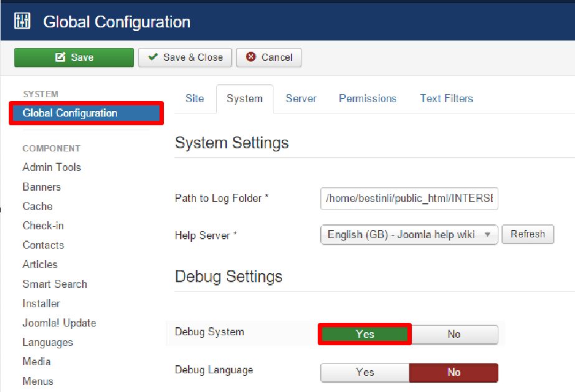Click the green Save button

click(74, 57)
